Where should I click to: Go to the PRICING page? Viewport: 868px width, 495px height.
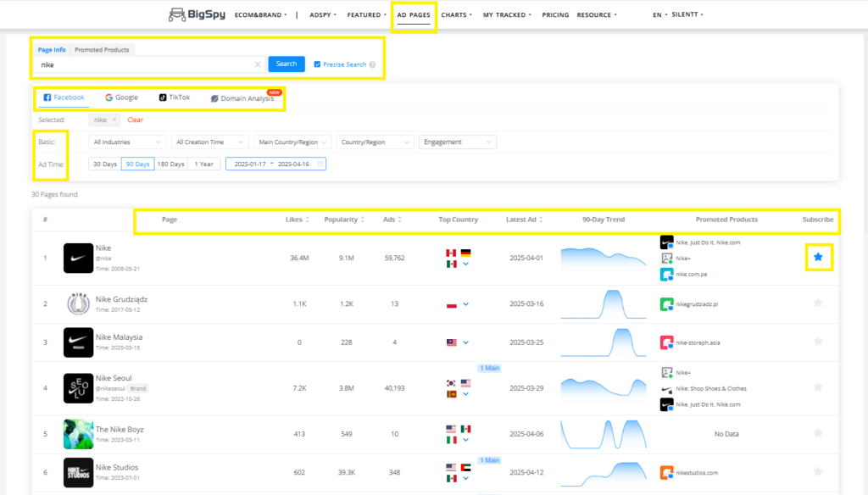(x=555, y=15)
